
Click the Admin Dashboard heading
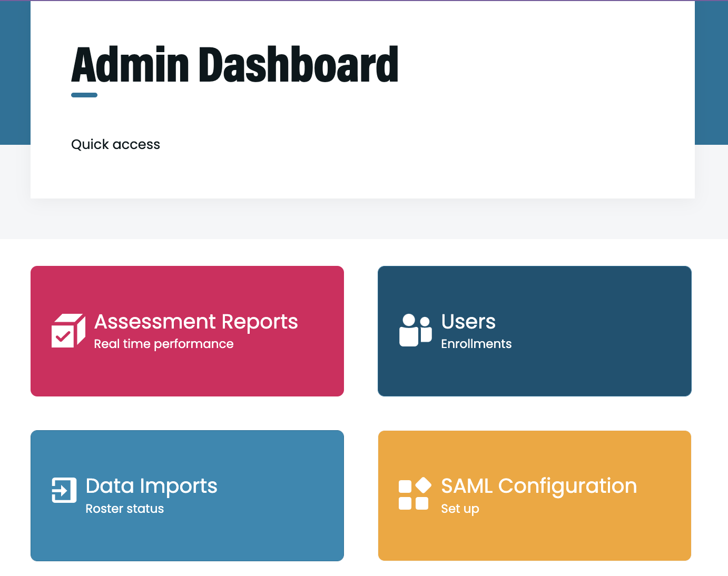click(235, 65)
